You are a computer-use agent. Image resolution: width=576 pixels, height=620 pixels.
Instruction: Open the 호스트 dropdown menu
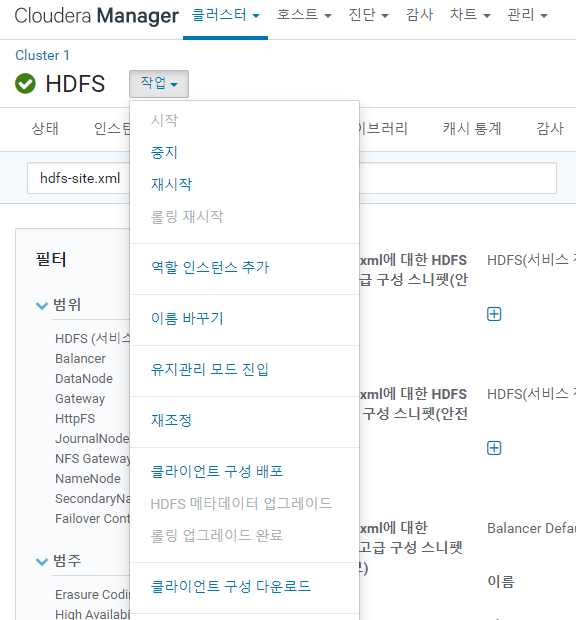[x=304, y=16]
